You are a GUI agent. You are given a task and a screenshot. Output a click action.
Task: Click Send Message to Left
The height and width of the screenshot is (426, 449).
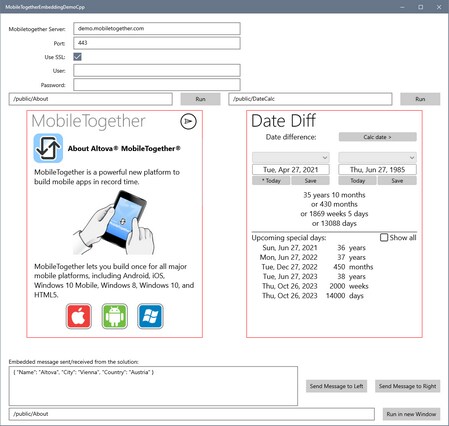[x=336, y=386]
